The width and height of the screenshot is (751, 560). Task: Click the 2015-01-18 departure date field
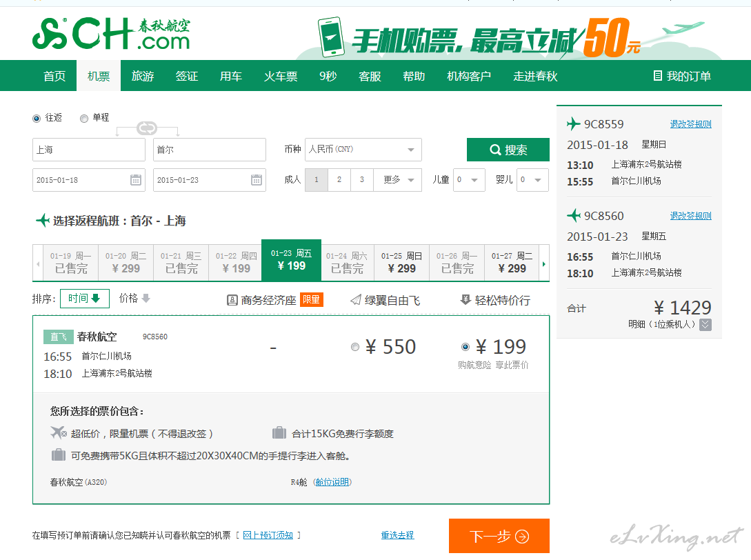click(88, 179)
